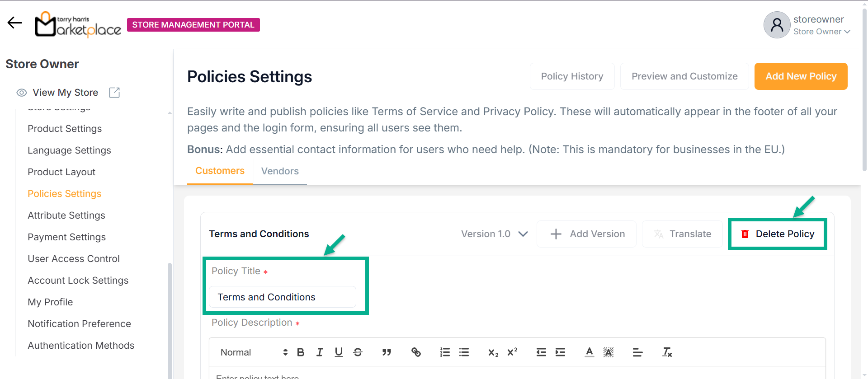
Task: Toggle underline formatting in editor
Action: (339, 352)
